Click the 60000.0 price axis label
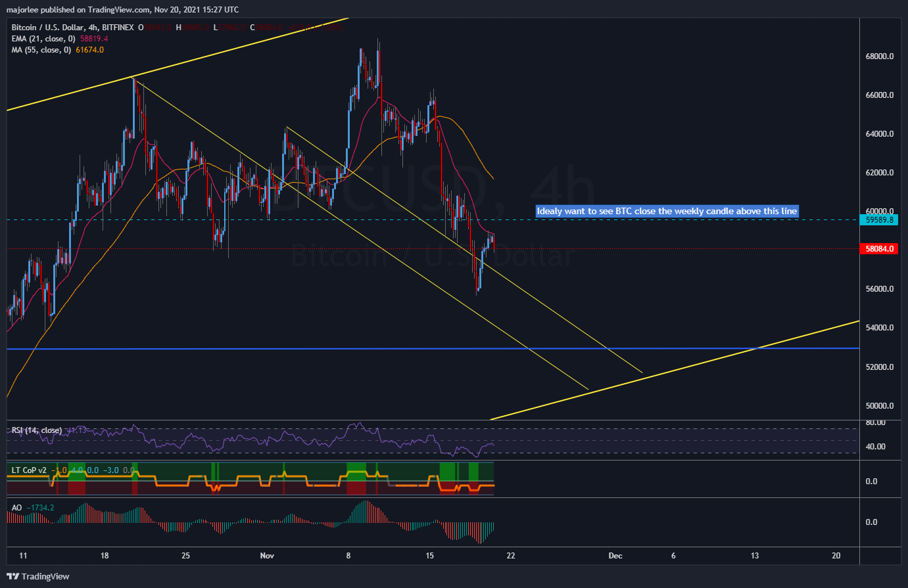 [880, 212]
